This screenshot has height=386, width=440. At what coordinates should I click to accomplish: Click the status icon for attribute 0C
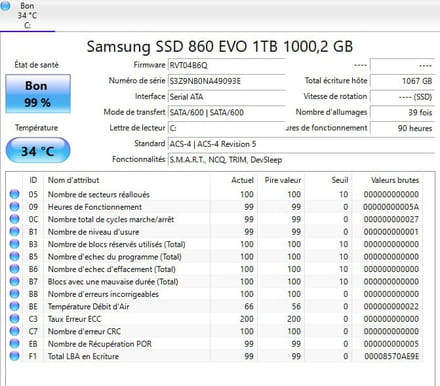(x=14, y=219)
